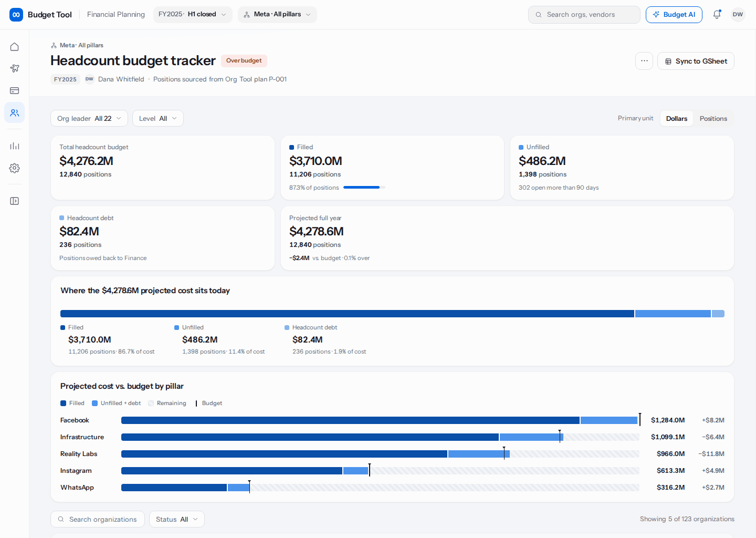Toggle the Unfilled + debt legend item

click(117, 403)
